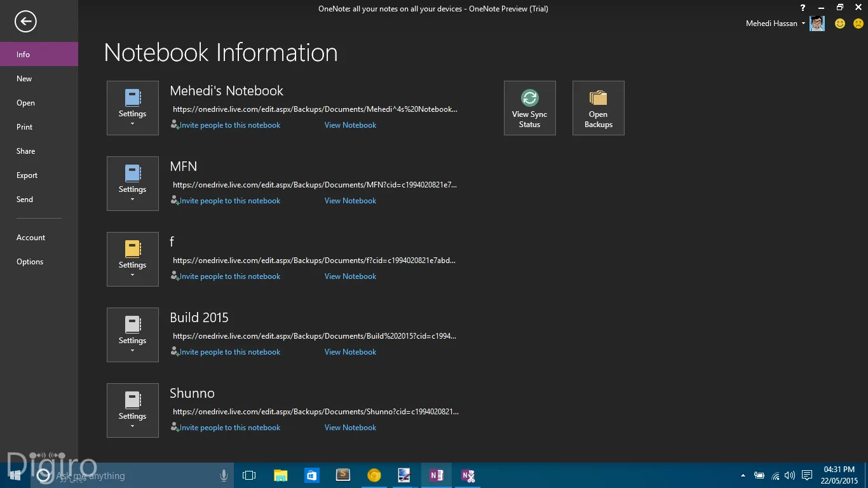
Task: Select Open in the backstage sidebar
Action: (39, 102)
